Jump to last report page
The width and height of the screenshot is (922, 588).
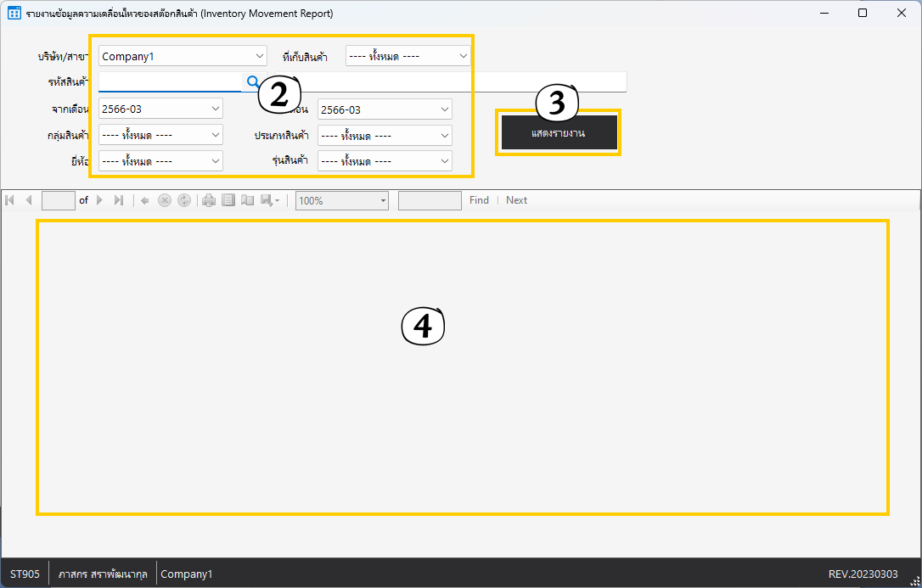pyautogui.click(x=119, y=200)
